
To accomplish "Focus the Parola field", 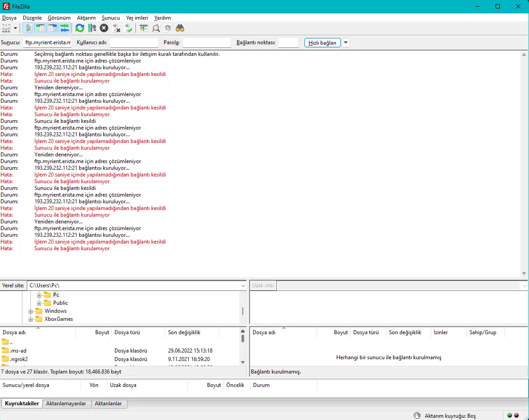I will 207,42.
